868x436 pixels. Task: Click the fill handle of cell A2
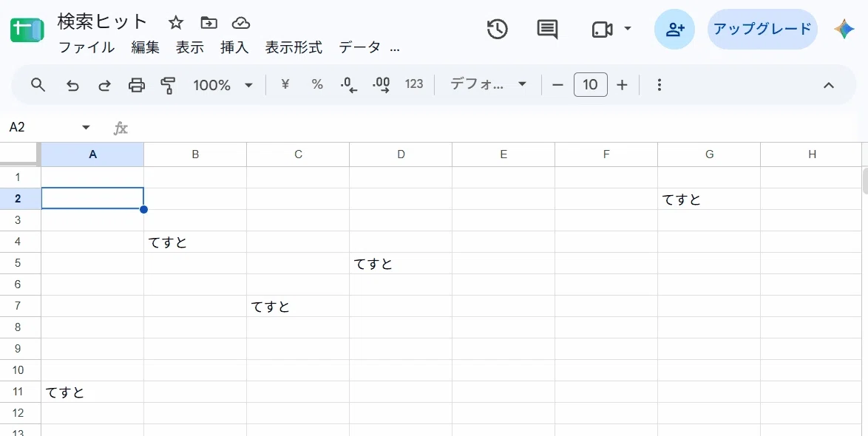[144, 209]
